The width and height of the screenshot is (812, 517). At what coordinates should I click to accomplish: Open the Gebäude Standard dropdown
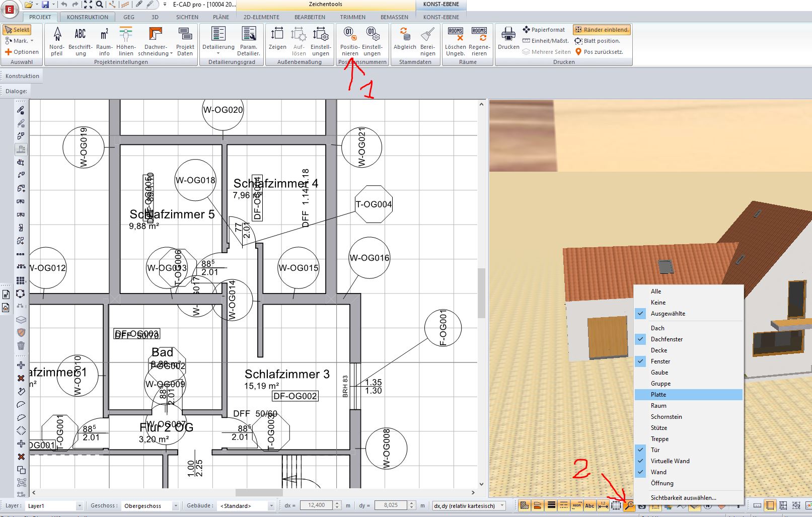271,506
